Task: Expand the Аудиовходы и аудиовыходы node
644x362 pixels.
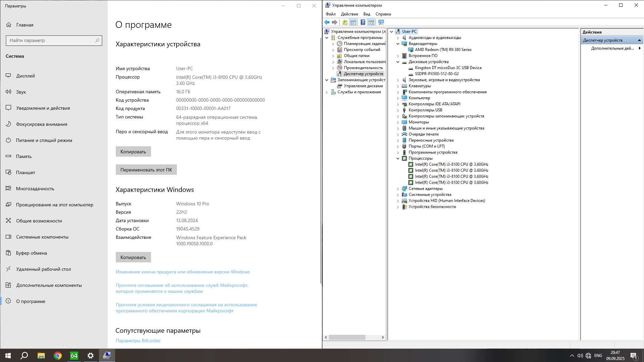Action: click(398, 38)
